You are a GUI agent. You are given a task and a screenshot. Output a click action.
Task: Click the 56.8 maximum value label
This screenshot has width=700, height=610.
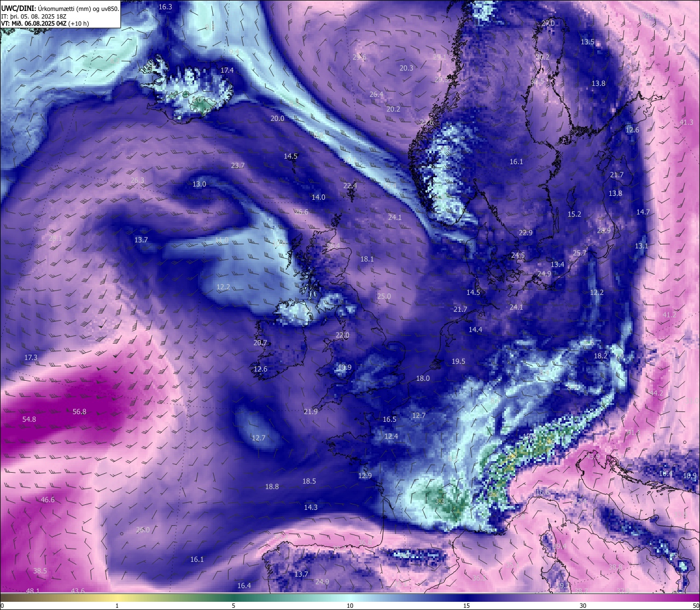point(79,412)
